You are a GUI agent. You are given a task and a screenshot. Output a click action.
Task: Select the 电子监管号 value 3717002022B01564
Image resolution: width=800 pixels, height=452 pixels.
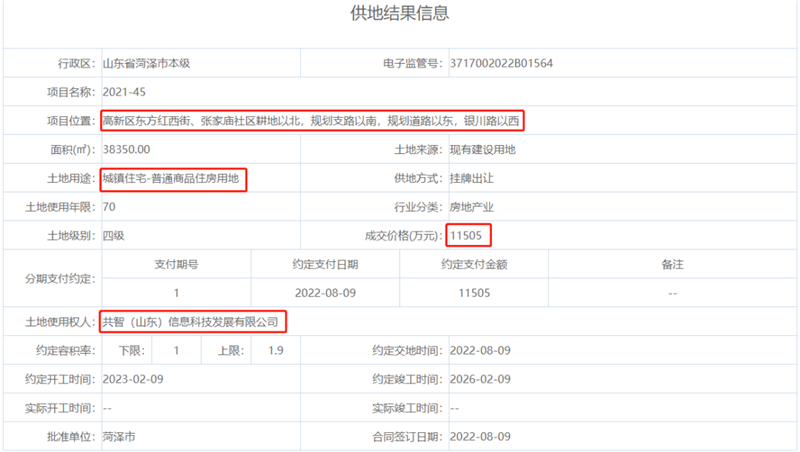(x=501, y=63)
